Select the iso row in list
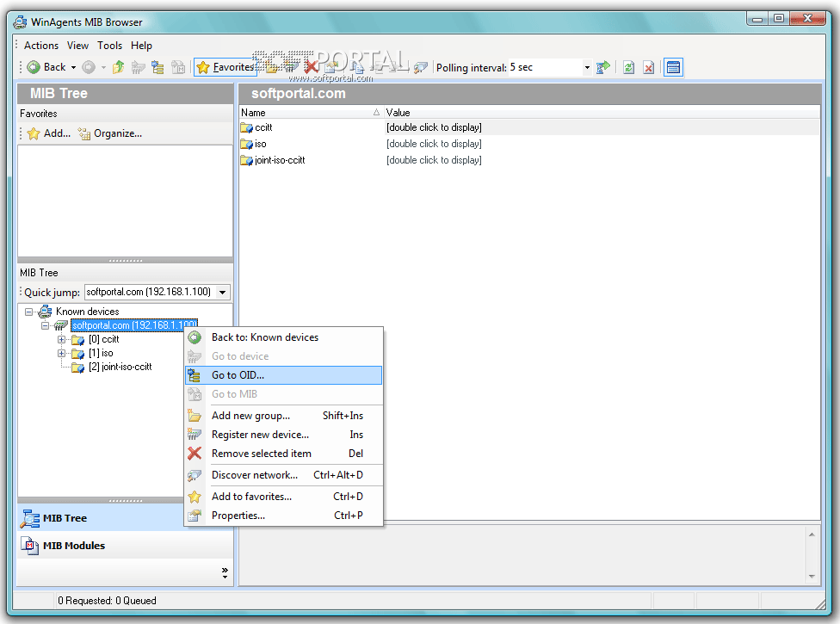The width and height of the screenshot is (840, 624). [x=529, y=144]
